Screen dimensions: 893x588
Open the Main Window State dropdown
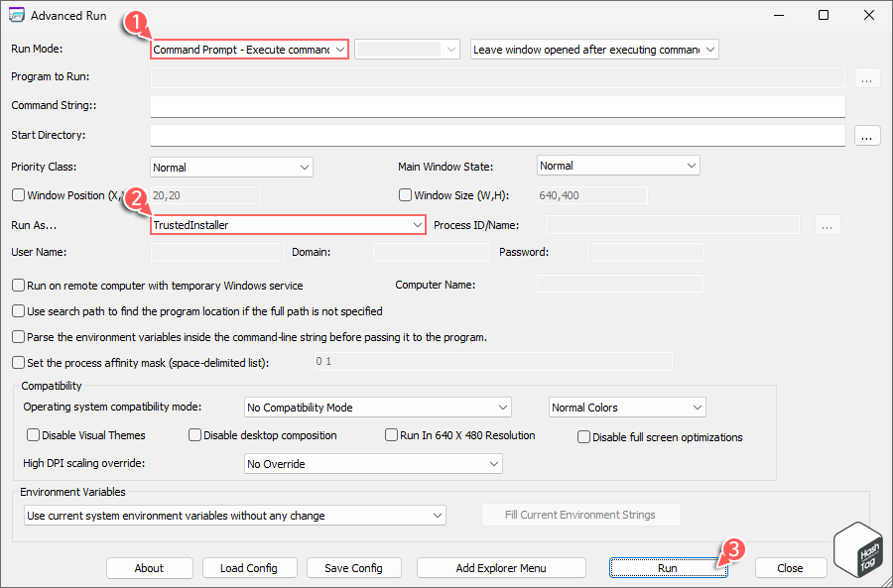pos(618,166)
